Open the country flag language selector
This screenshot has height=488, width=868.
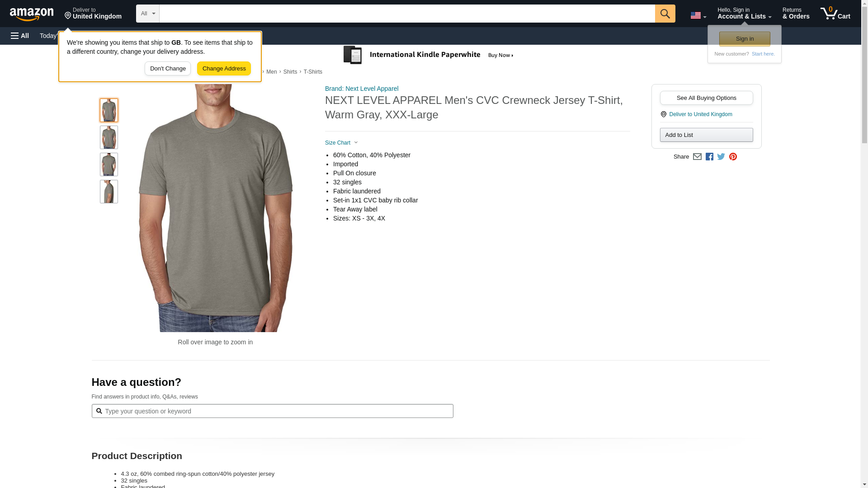(698, 15)
